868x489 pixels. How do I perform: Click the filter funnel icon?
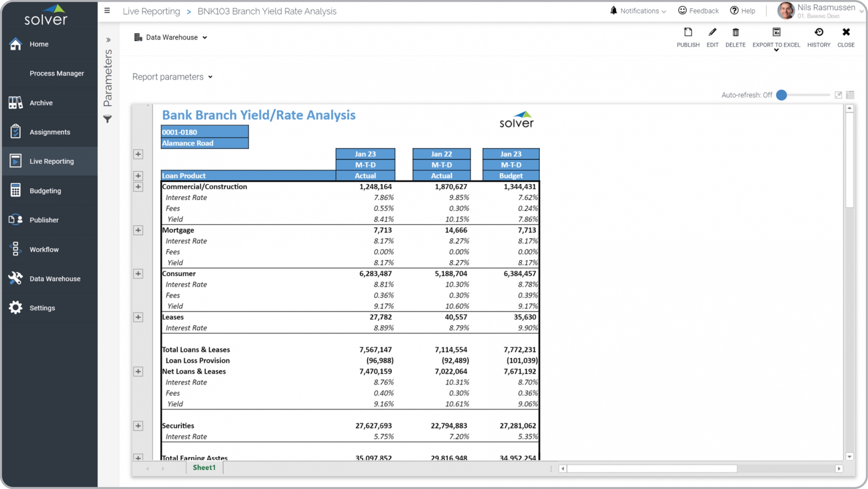tap(107, 119)
